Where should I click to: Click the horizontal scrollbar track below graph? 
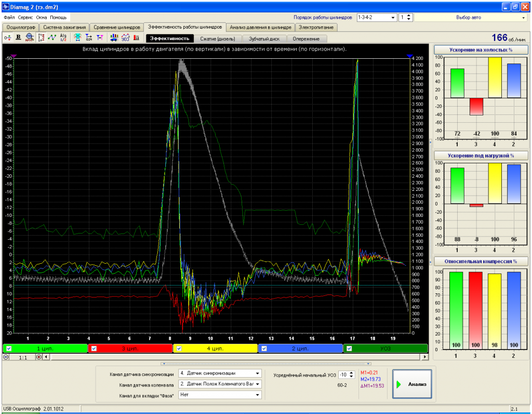[235, 357]
